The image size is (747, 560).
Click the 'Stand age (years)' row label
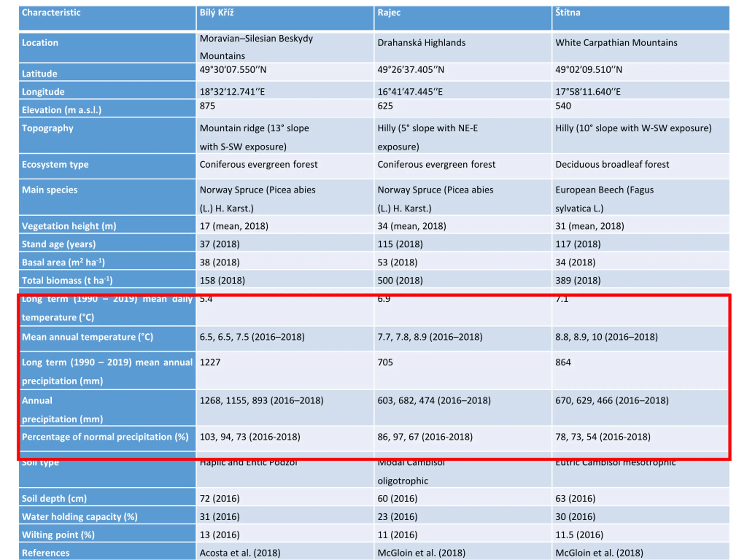(x=107, y=243)
